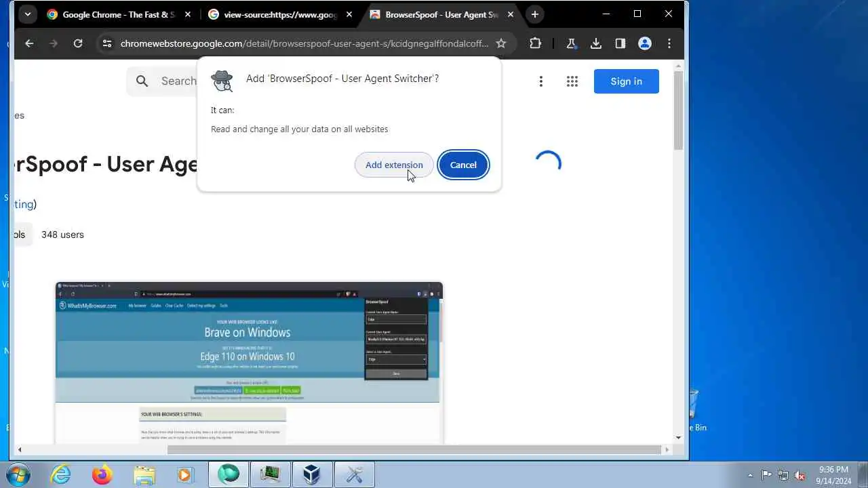The height and width of the screenshot is (488, 868).
Task: Click the address bar URL
Action: point(304,43)
